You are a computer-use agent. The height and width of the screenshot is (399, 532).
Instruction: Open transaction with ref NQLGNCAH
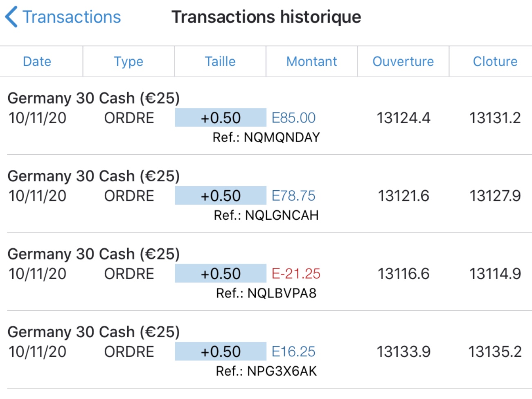266,215
